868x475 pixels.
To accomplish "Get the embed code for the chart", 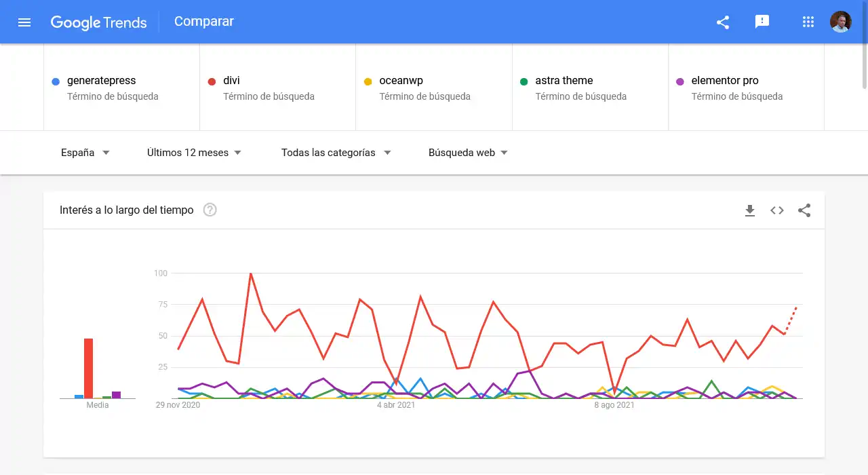I will pos(777,210).
